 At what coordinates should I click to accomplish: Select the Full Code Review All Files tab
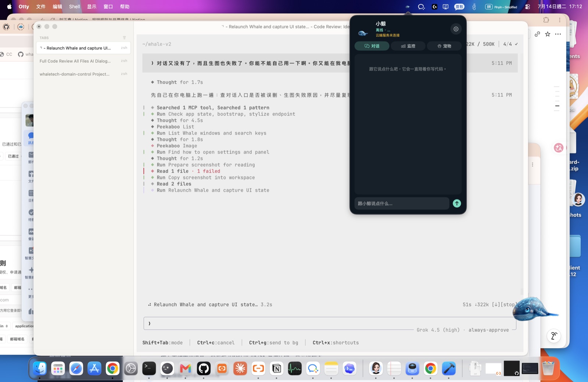tap(83, 61)
